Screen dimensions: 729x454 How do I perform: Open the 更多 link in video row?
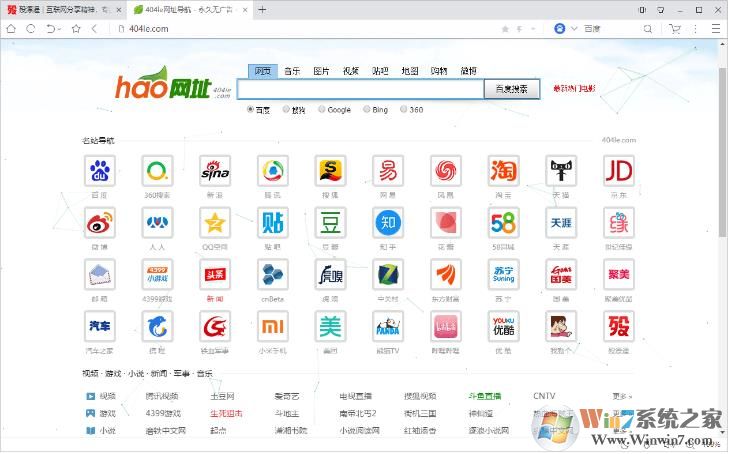tap(622, 396)
